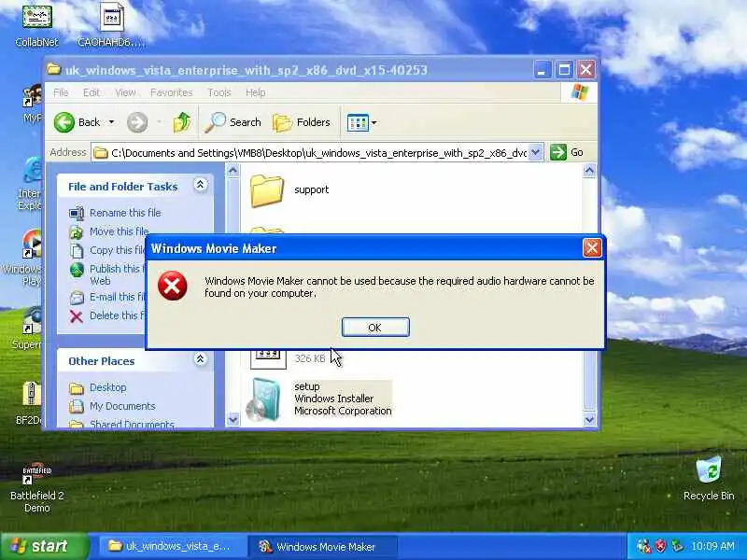Expand the Address bar dropdown arrow
Image resolution: width=747 pixels, height=560 pixels.
536,152
